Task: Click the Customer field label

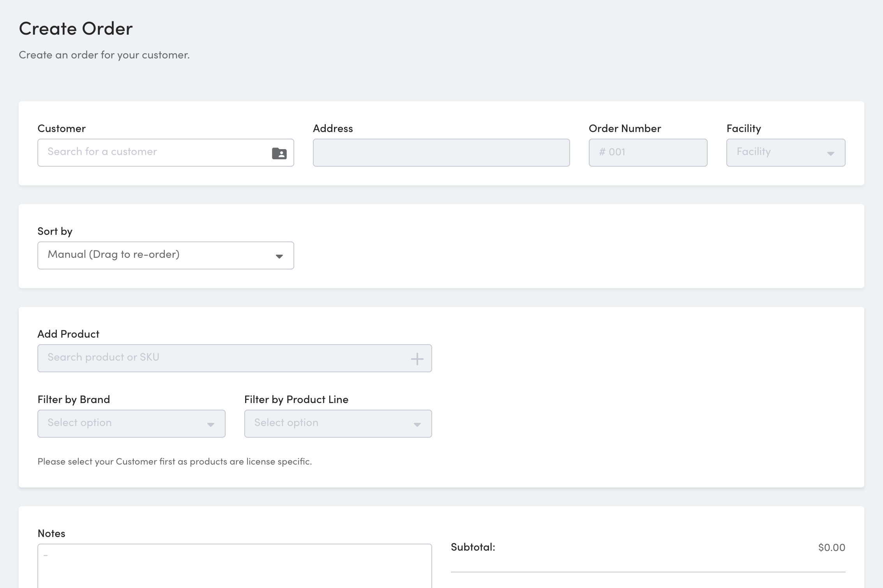Action: pyautogui.click(x=62, y=129)
